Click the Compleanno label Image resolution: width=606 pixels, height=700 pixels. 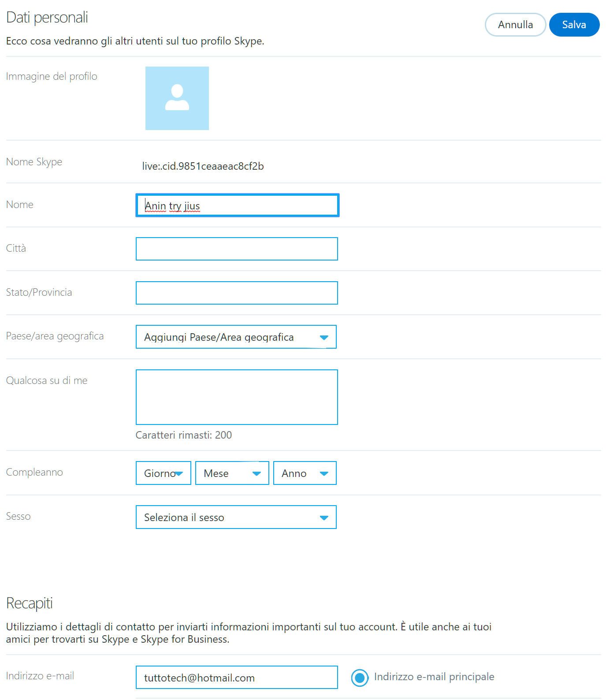34,472
